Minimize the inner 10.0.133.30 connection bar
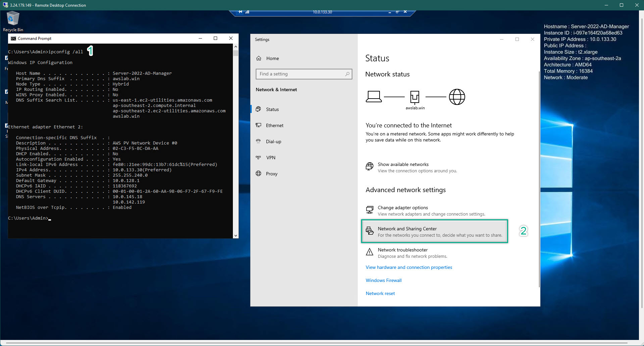 pos(390,12)
